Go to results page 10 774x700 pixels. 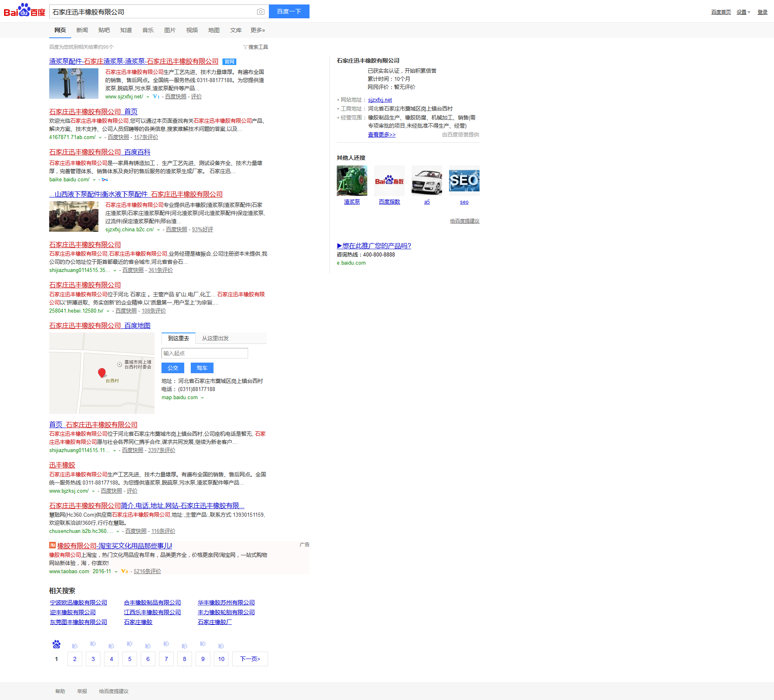coord(221,659)
